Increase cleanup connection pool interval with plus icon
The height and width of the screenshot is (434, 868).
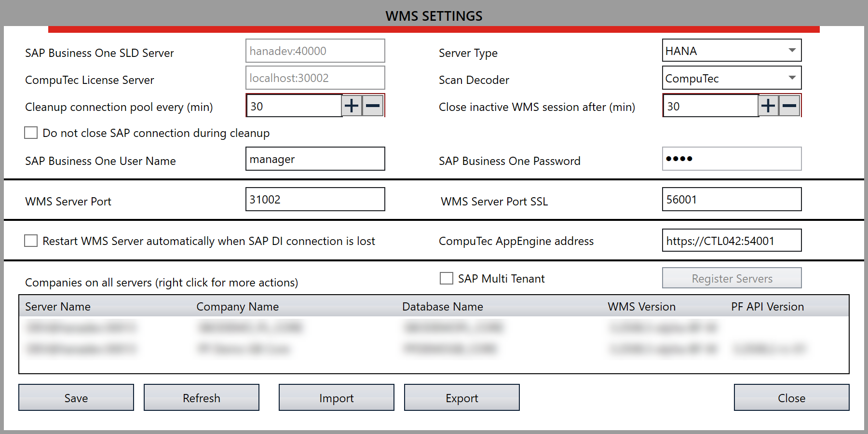[x=352, y=105]
